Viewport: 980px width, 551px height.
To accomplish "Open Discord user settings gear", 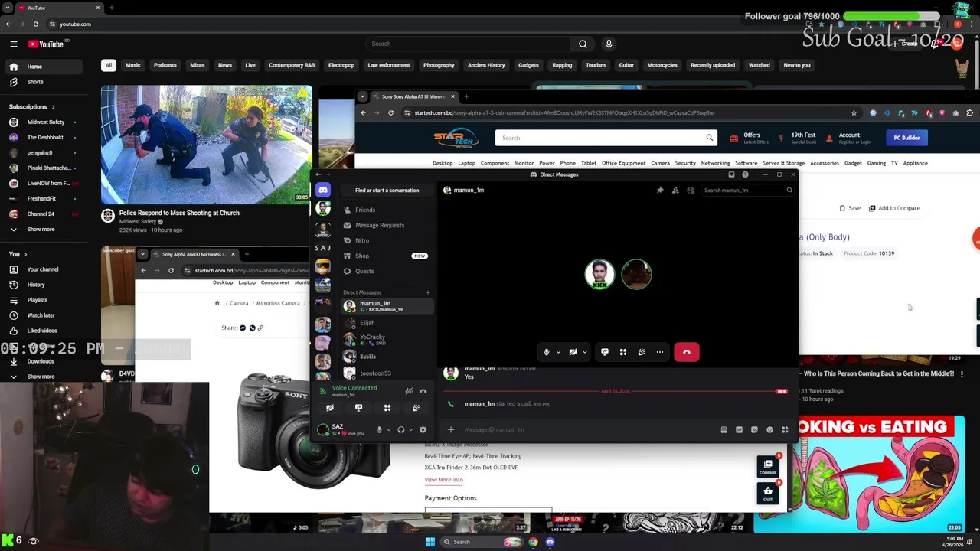I will point(423,429).
